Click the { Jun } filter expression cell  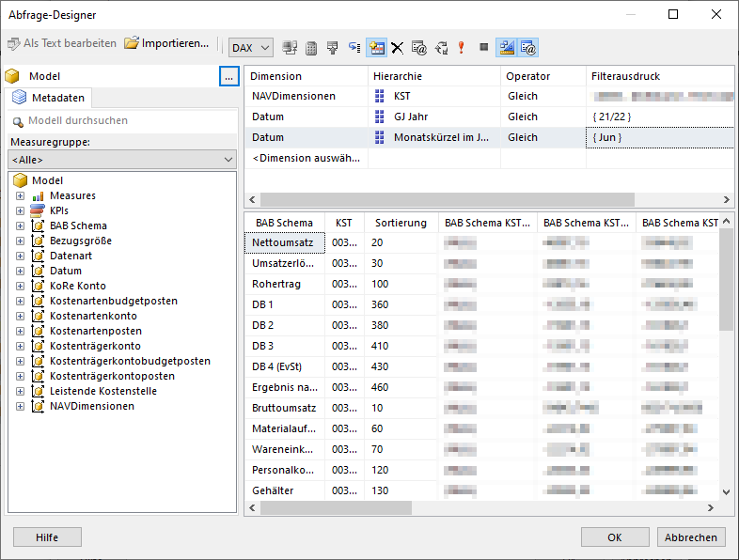click(x=660, y=137)
